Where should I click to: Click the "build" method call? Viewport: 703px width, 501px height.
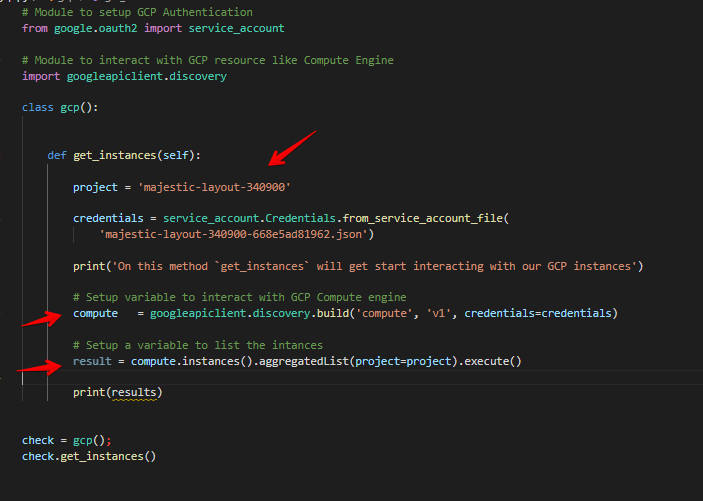pyautogui.click(x=333, y=313)
